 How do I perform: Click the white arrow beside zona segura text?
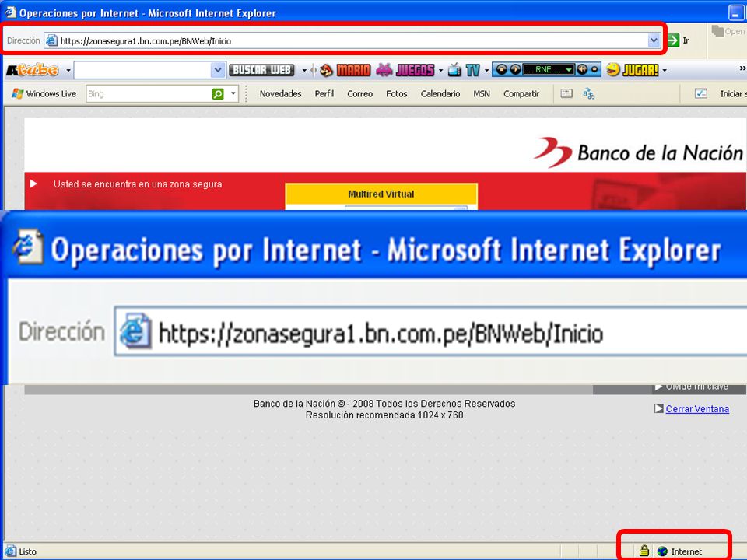click(33, 184)
